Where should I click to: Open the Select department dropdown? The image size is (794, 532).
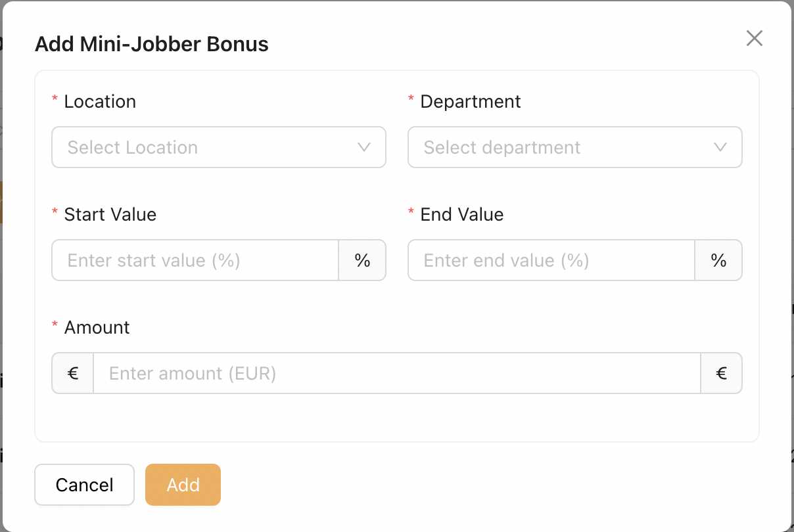tap(567, 147)
